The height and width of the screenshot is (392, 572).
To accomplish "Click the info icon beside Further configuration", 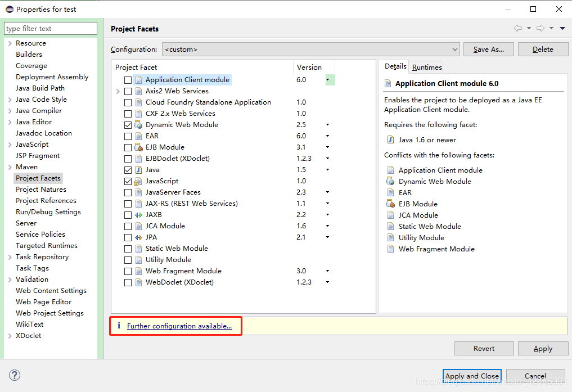I will coord(119,325).
